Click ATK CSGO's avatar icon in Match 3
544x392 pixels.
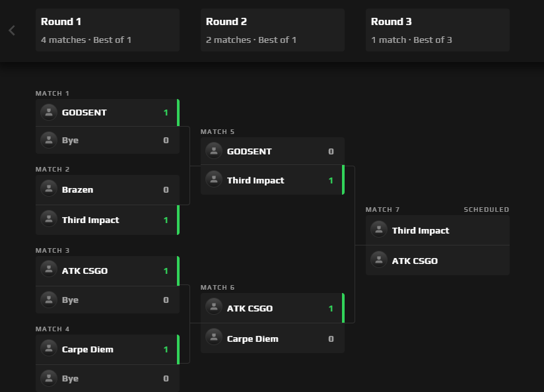[48, 271]
